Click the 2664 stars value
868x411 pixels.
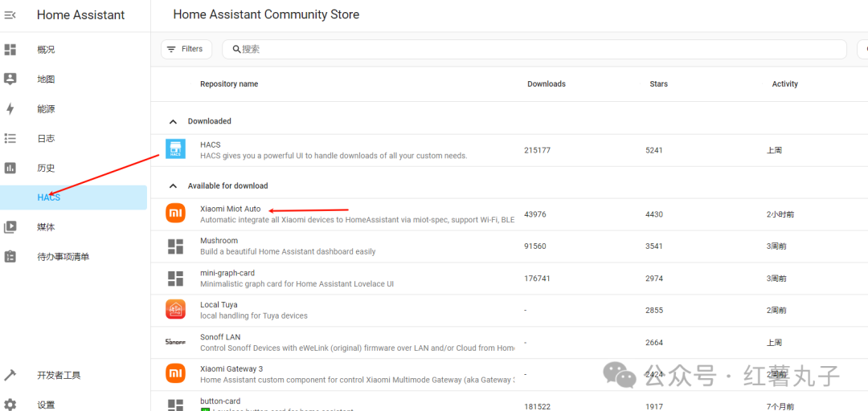pos(653,343)
